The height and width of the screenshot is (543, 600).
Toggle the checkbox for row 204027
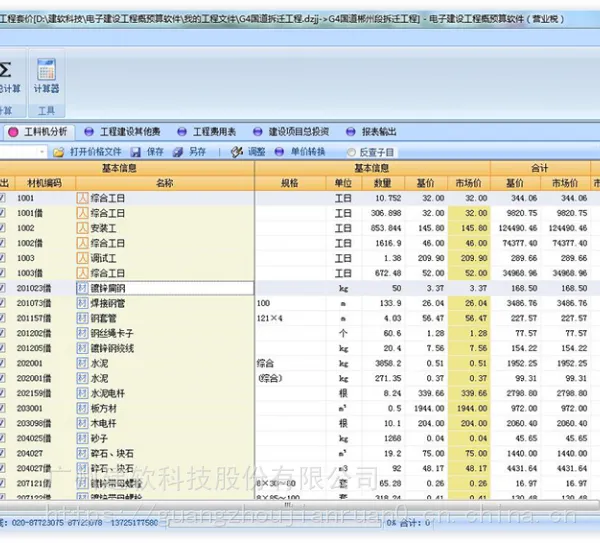pyautogui.click(x=2, y=453)
